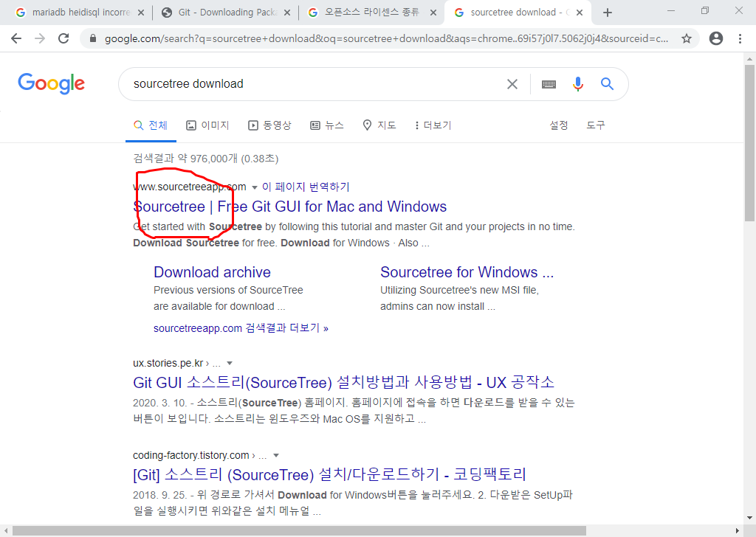This screenshot has height=537, width=756.
Task: Go back using the browser back arrow
Action: click(16, 38)
